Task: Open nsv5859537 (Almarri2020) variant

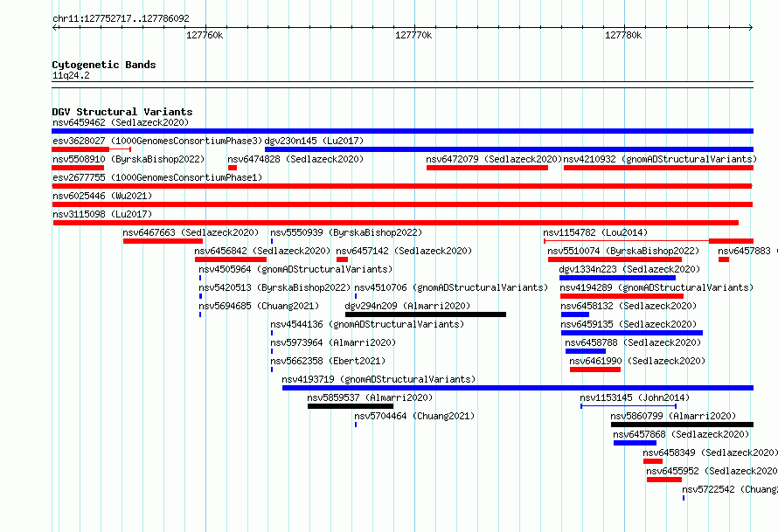Action: [370, 397]
